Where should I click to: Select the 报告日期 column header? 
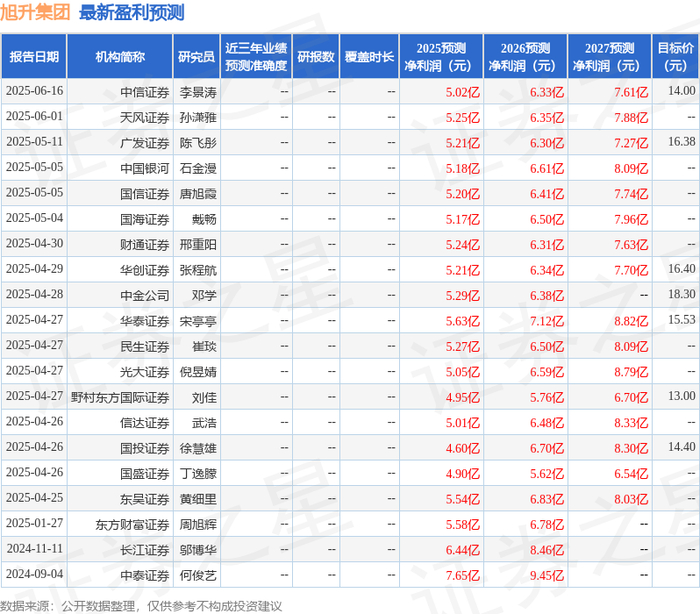(34, 57)
